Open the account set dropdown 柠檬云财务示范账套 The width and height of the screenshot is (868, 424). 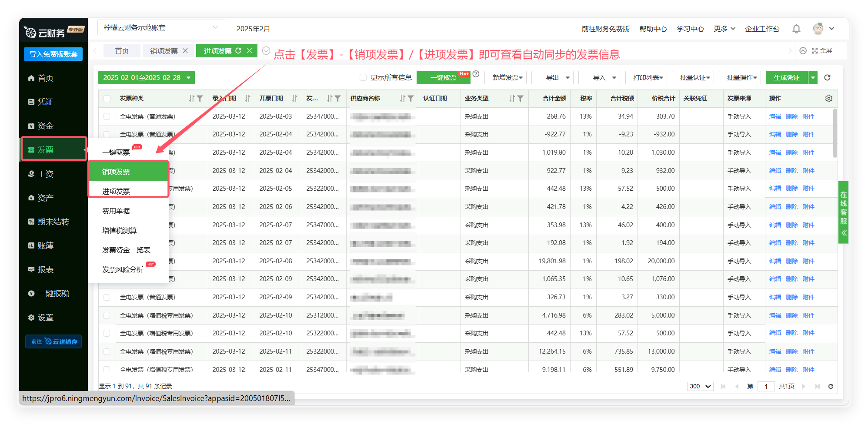[x=161, y=27]
